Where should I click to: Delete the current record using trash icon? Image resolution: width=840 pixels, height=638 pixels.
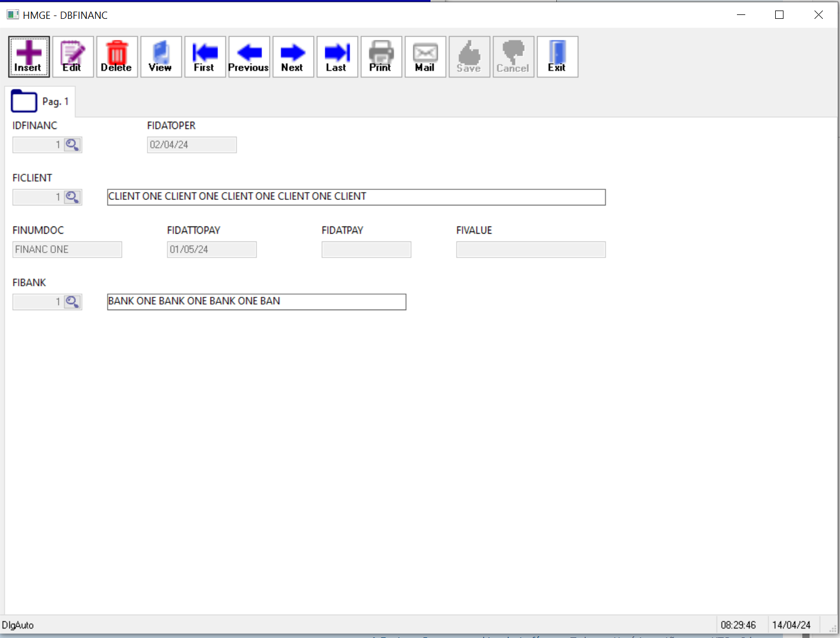[117, 56]
